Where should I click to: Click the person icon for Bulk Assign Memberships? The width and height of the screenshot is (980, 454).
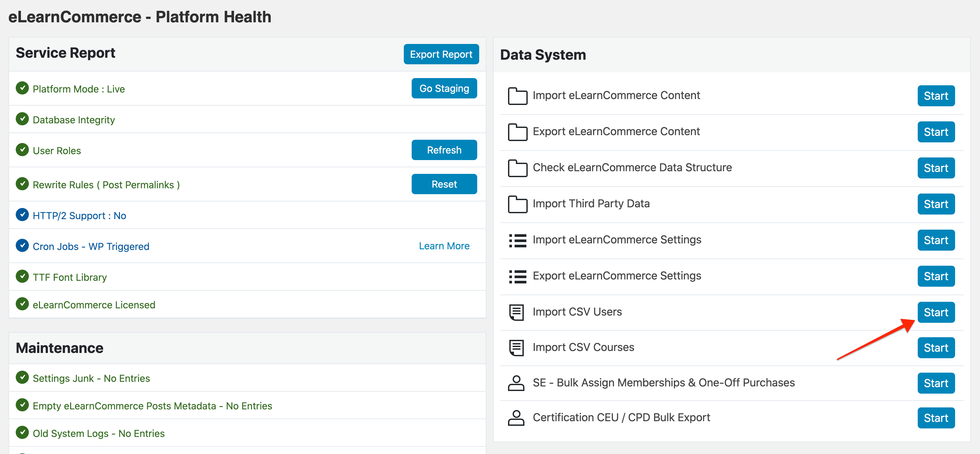pos(516,383)
